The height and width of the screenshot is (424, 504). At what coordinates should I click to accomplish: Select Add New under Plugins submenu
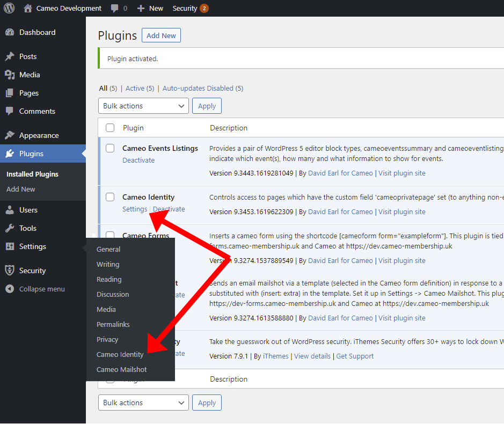tap(20, 189)
